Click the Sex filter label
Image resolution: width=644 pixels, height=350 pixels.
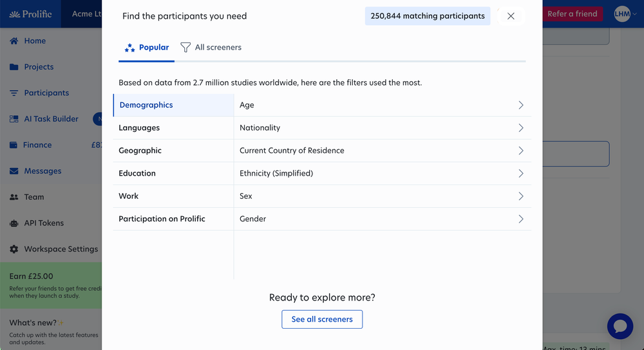tap(246, 196)
